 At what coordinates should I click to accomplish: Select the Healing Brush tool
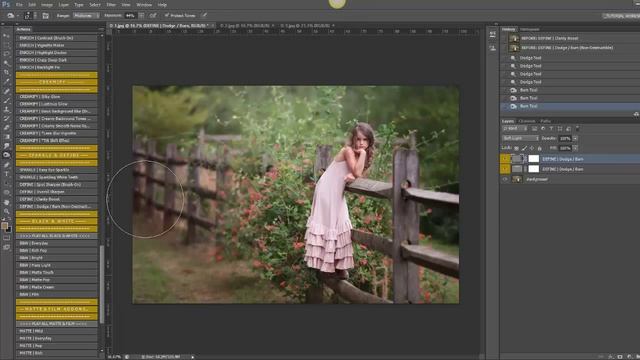click(7, 91)
